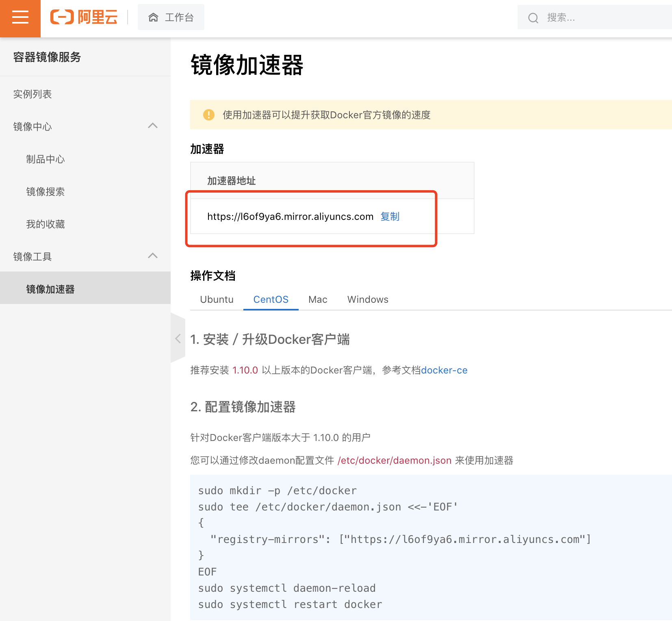
Task: Click the standalone EOF code line
Action: pos(208,572)
